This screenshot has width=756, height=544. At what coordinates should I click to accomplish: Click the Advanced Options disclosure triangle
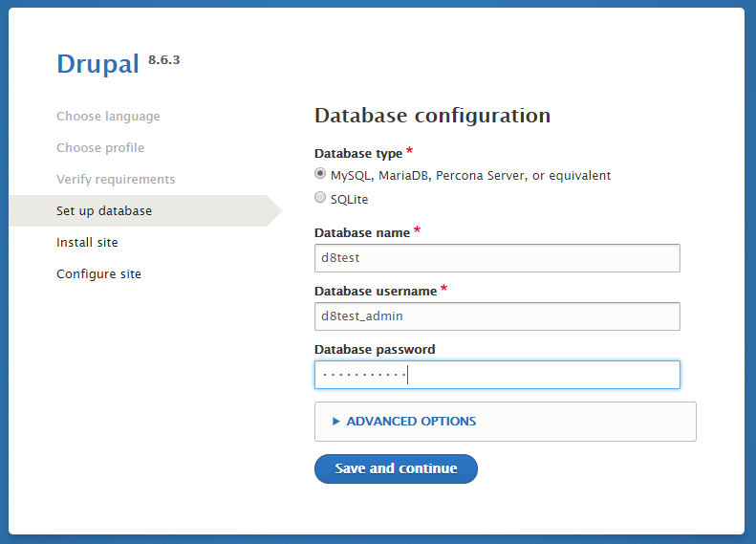coord(336,422)
